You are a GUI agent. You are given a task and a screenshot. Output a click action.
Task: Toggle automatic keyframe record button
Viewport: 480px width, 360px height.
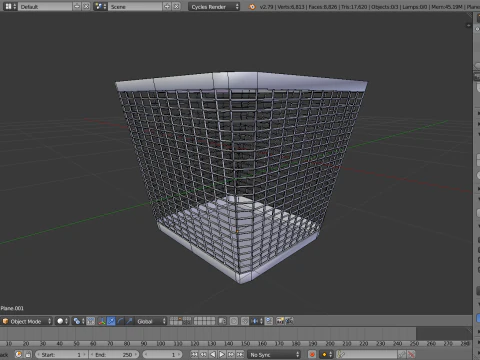click(x=312, y=355)
